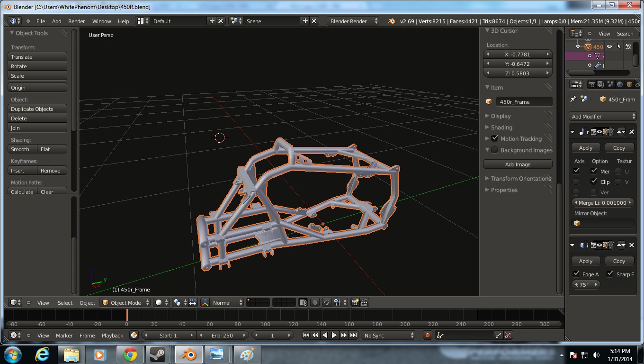Jump to the last frame
This screenshot has height=364, width=644.
353,335
